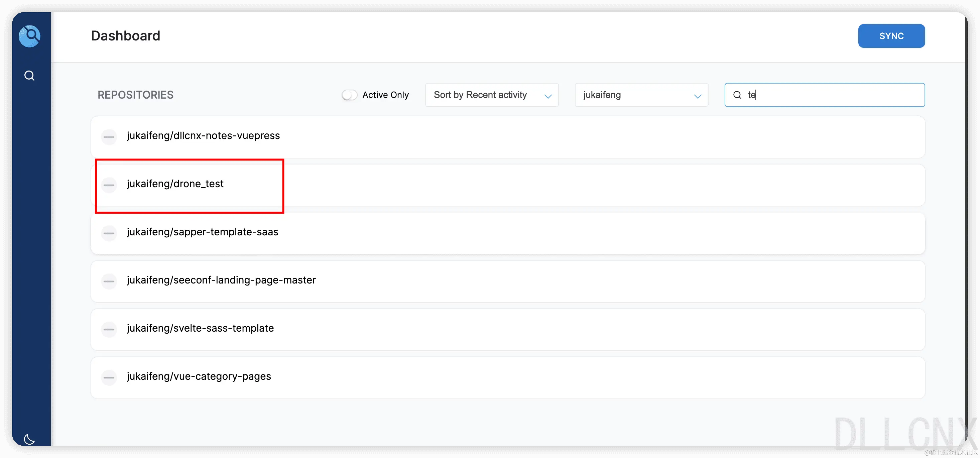Open search from the sidebar magnifier icon
980x458 pixels.
(29, 75)
